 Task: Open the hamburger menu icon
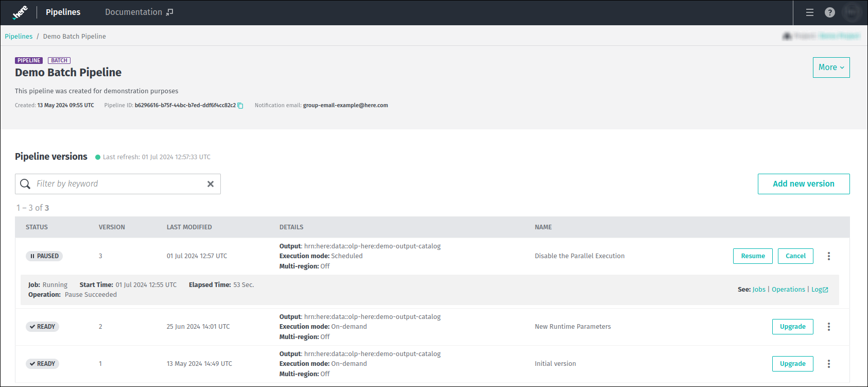810,12
